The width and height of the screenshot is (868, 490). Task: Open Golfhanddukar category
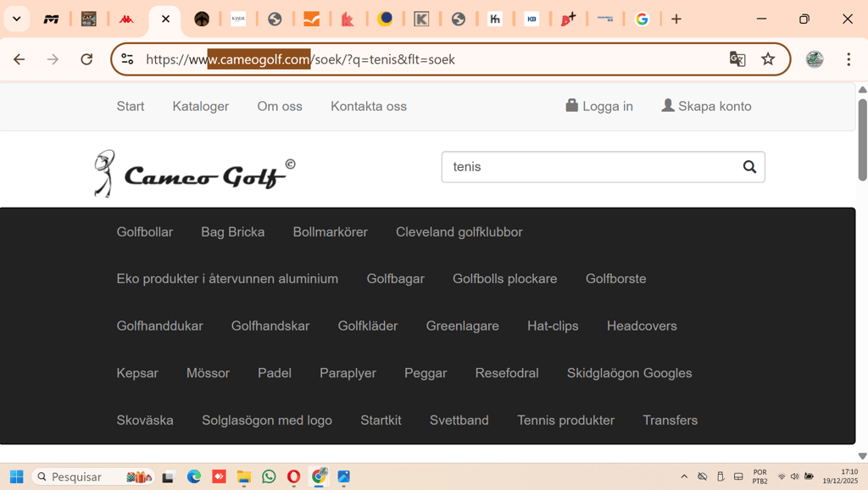point(159,326)
